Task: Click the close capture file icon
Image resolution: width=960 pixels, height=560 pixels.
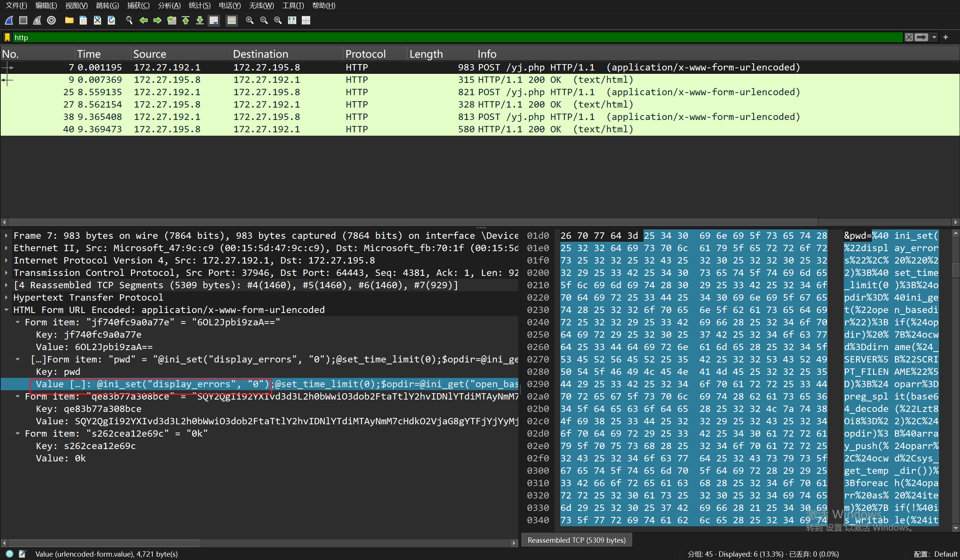Action: tap(97, 20)
